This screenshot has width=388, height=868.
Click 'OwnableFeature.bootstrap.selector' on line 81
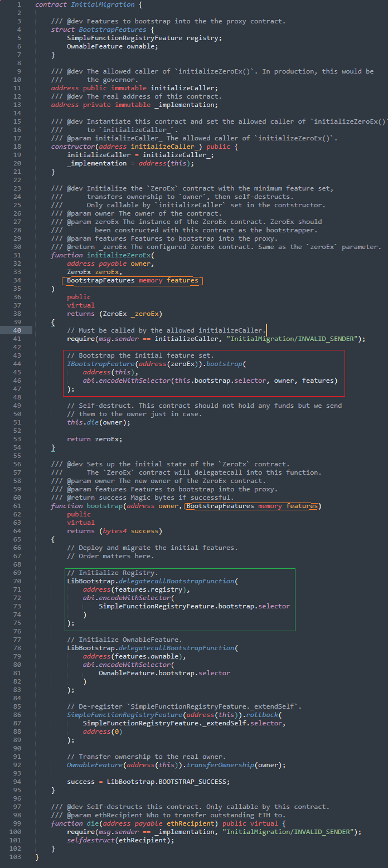click(x=164, y=673)
